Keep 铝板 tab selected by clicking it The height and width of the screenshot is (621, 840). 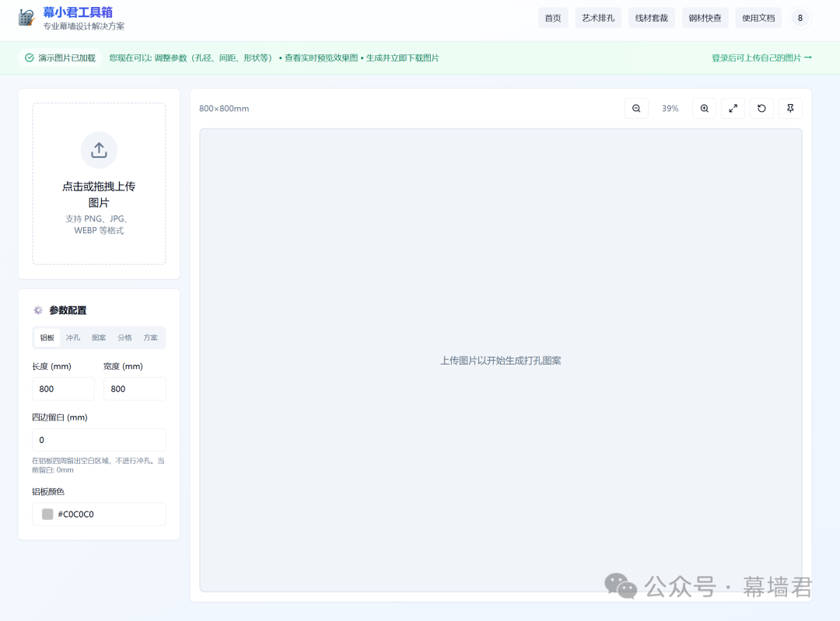[47, 337]
